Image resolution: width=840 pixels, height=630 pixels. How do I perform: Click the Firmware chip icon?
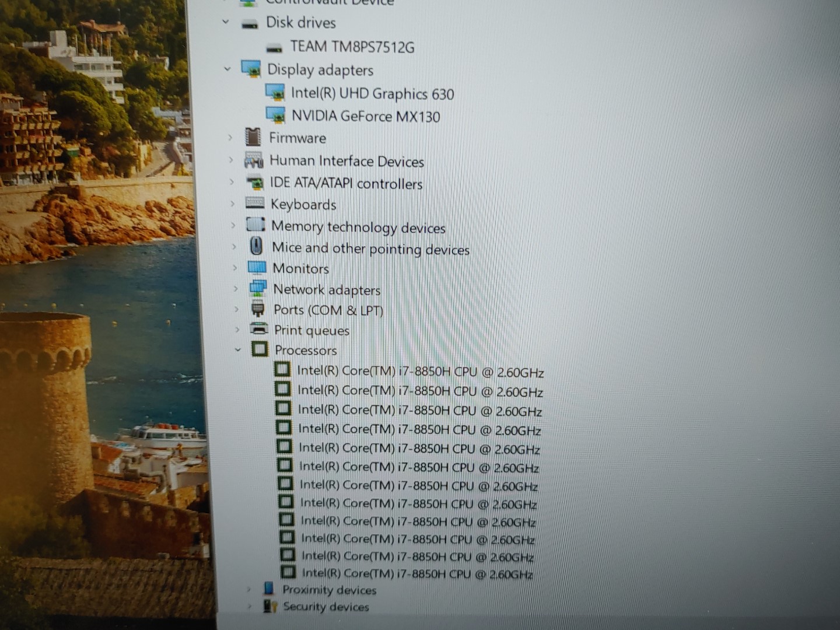253,137
